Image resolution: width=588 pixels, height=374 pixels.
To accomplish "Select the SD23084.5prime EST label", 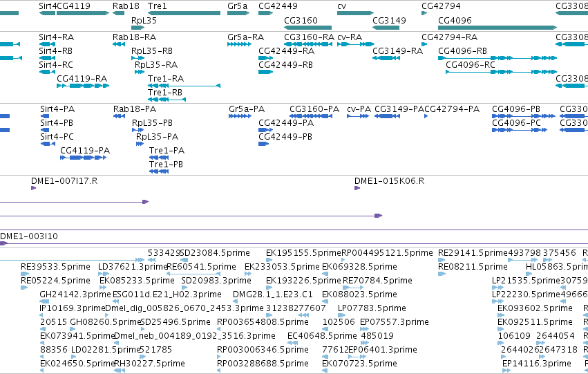I will [215, 253].
